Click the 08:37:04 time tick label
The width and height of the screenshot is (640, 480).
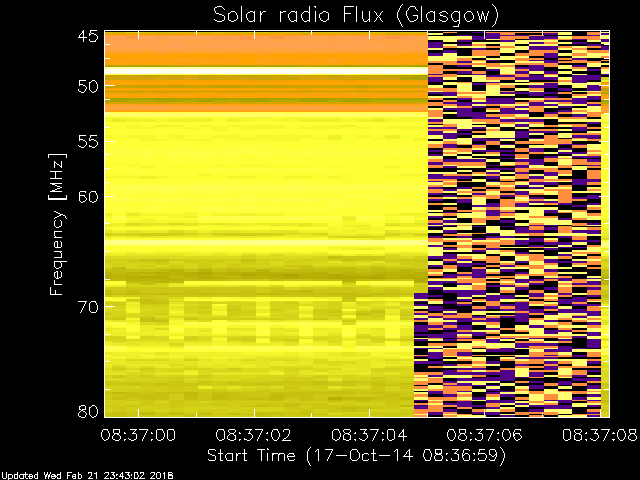pos(369,435)
